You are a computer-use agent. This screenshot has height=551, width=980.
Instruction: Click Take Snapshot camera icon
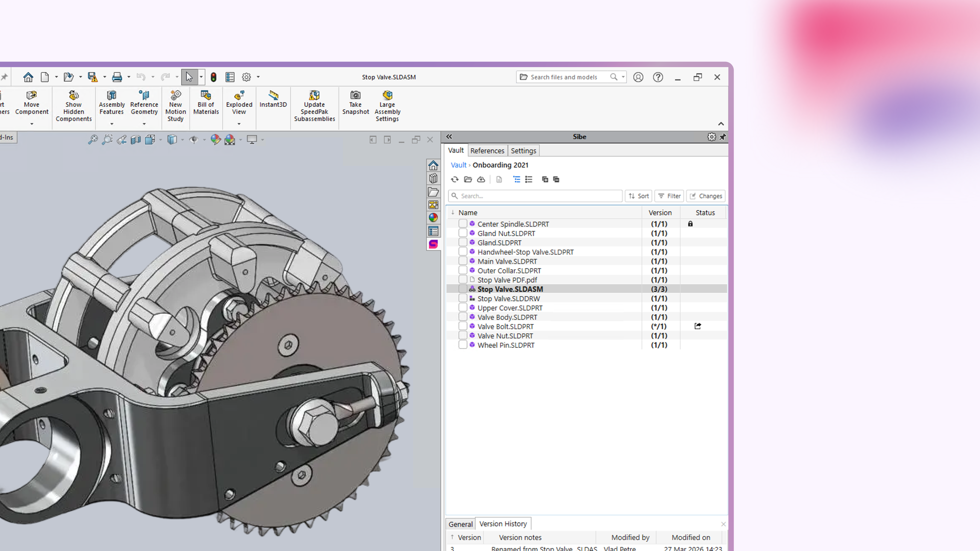click(x=355, y=103)
